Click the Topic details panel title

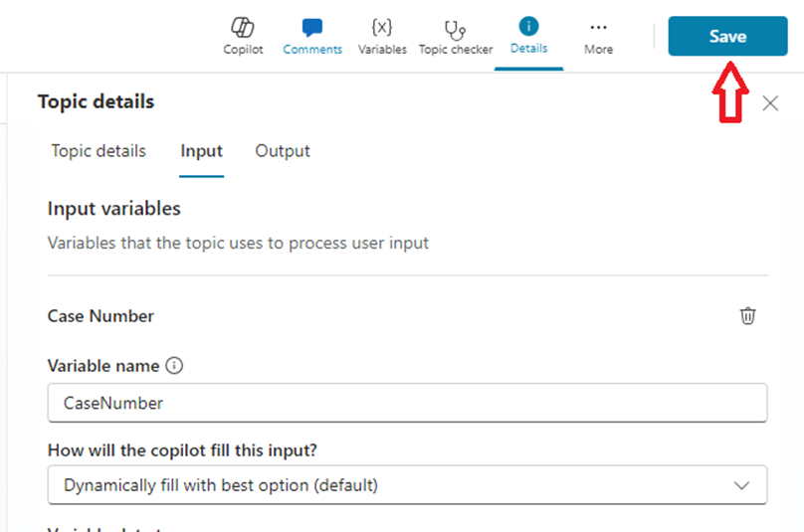pyautogui.click(x=96, y=101)
